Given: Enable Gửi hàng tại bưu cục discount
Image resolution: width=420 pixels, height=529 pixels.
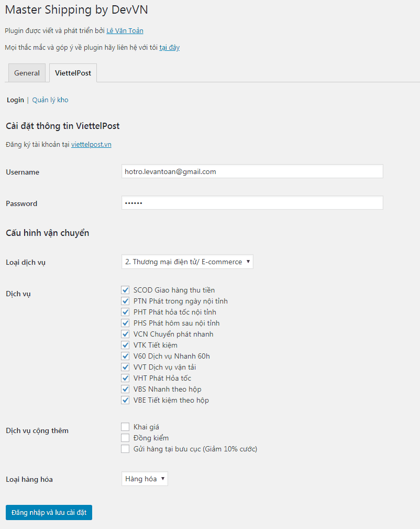Looking at the screenshot, I should (x=125, y=448).
